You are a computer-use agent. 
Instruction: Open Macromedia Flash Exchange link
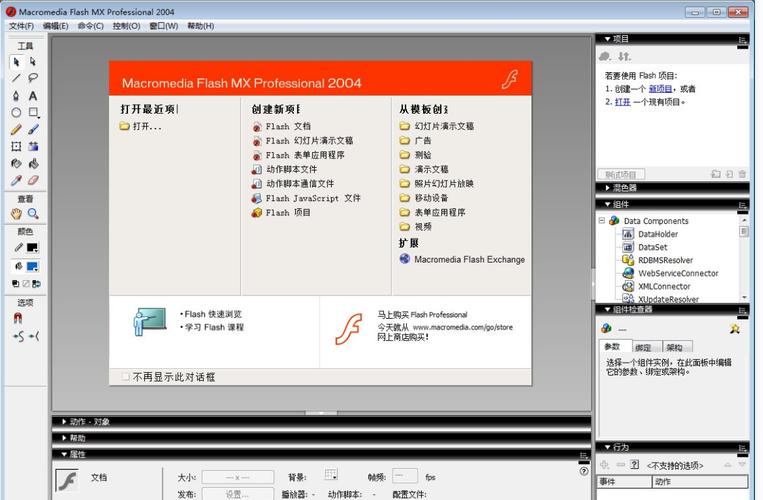[462, 259]
